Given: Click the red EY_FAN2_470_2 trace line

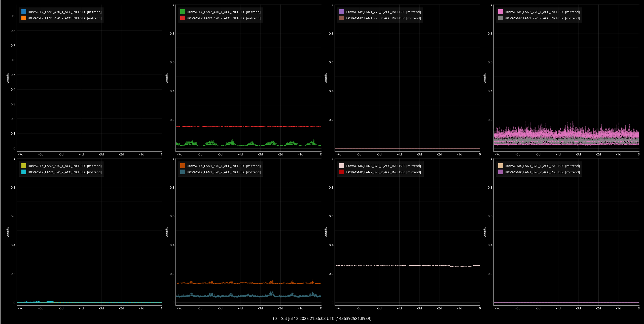Looking at the screenshot, I should 248,127.
